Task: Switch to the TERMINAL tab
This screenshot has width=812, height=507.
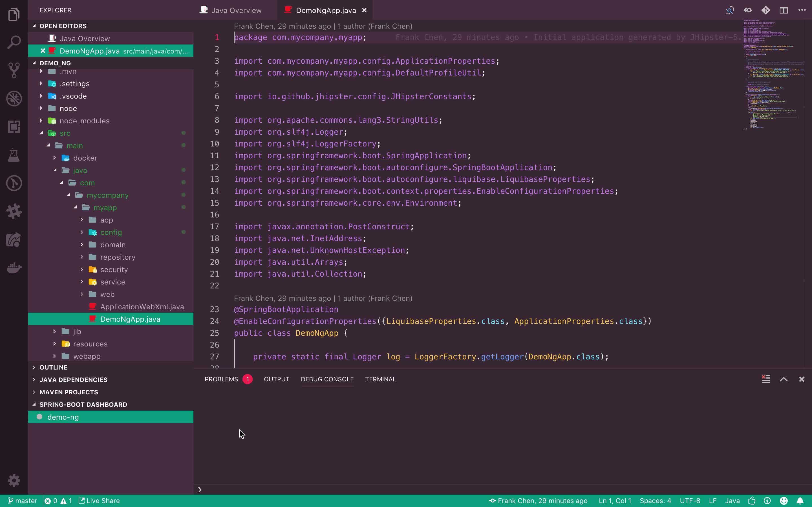Action: tap(380, 379)
